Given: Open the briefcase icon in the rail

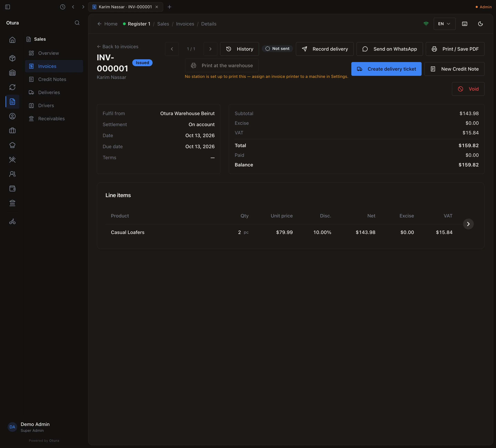Looking at the screenshot, I should pyautogui.click(x=12, y=131).
